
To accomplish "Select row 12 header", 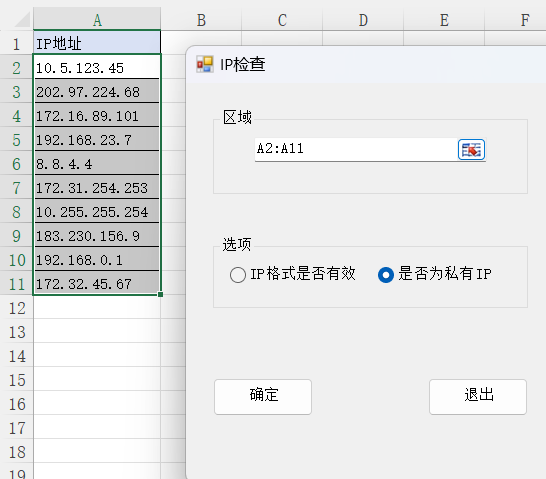I will [x=17, y=308].
